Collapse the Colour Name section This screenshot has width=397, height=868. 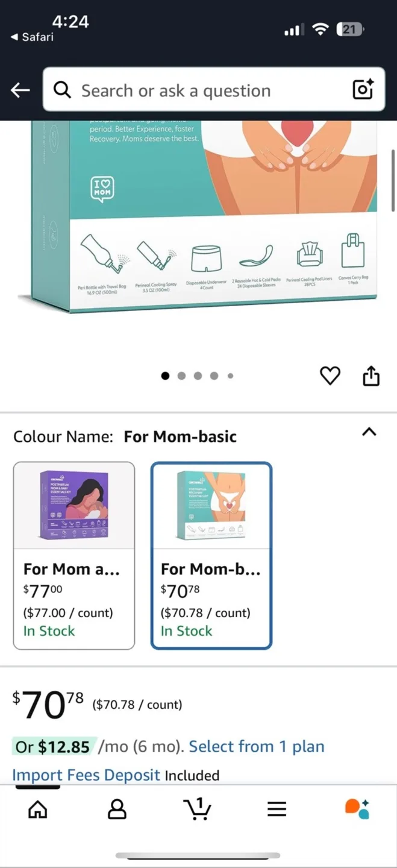(x=369, y=432)
